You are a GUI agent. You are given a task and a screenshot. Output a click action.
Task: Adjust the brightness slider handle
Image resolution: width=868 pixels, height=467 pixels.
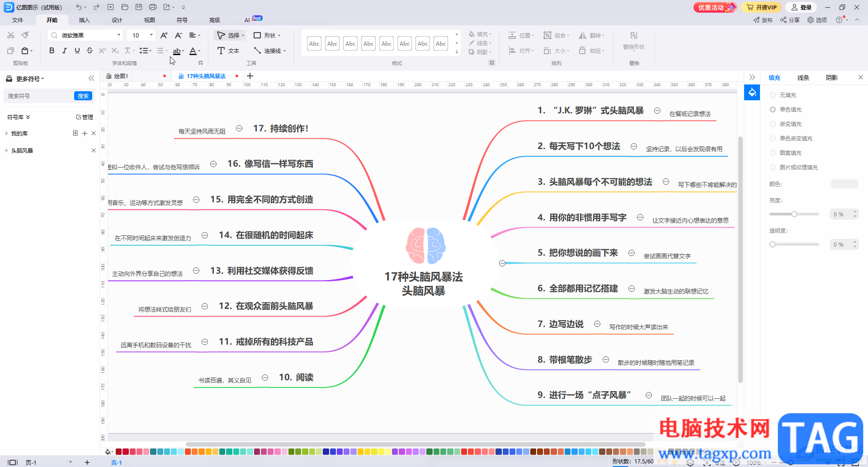(x=794, y=214)
